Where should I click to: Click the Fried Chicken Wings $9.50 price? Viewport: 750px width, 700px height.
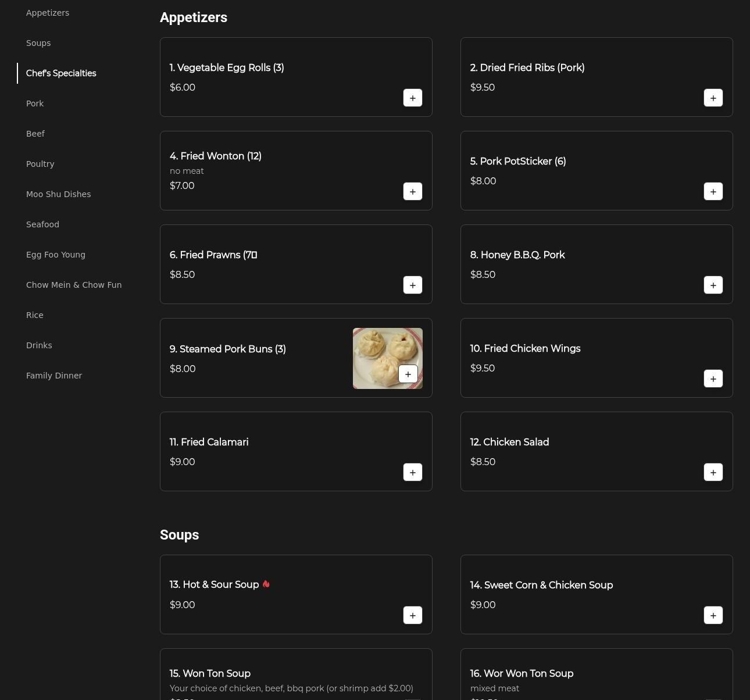(483, 368)
